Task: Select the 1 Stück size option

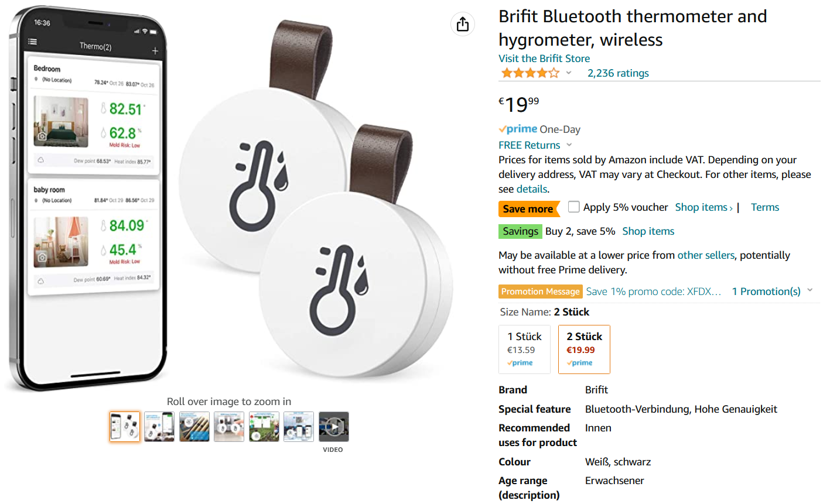Action: click(524, 349)
